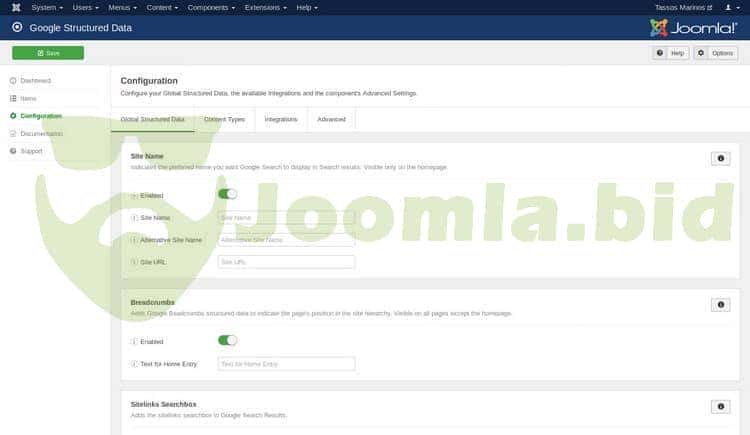This screenshot has width=750, height=435.
Task: Click the Joomla! brand logo
Action: [x=693, y=28]
